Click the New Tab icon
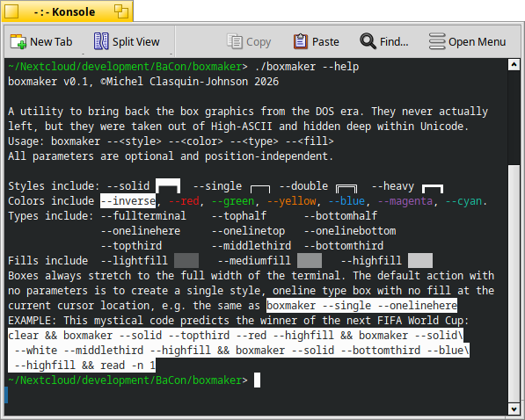Screen dimensions: 525x420 [x=18, y=42]
